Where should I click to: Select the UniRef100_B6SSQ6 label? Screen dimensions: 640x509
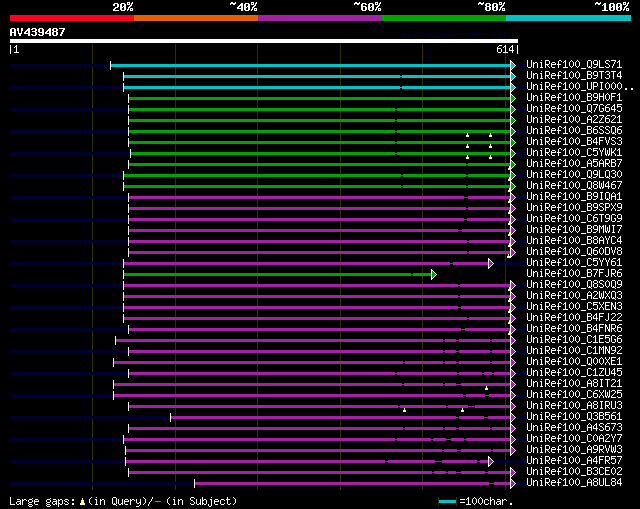click(x=574, y=131)
